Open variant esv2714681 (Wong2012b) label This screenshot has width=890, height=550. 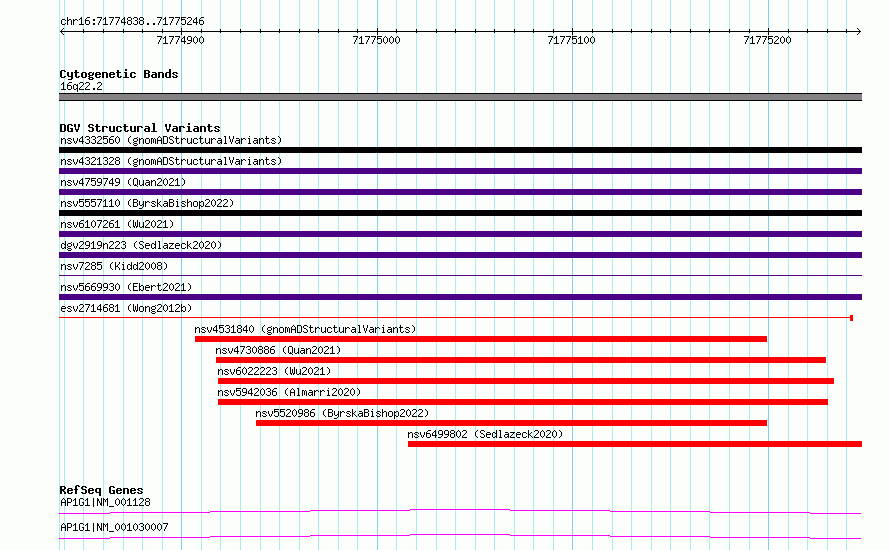coord(126,308)
